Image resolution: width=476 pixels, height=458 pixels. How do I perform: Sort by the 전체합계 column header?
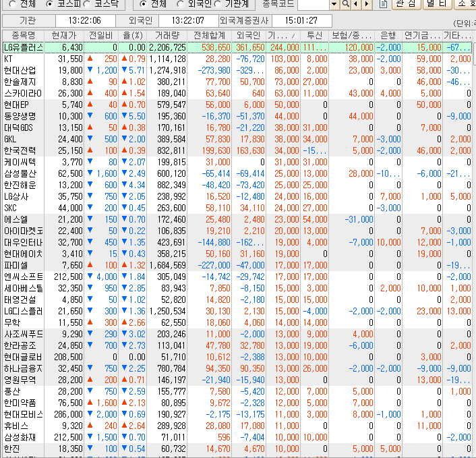210,35
